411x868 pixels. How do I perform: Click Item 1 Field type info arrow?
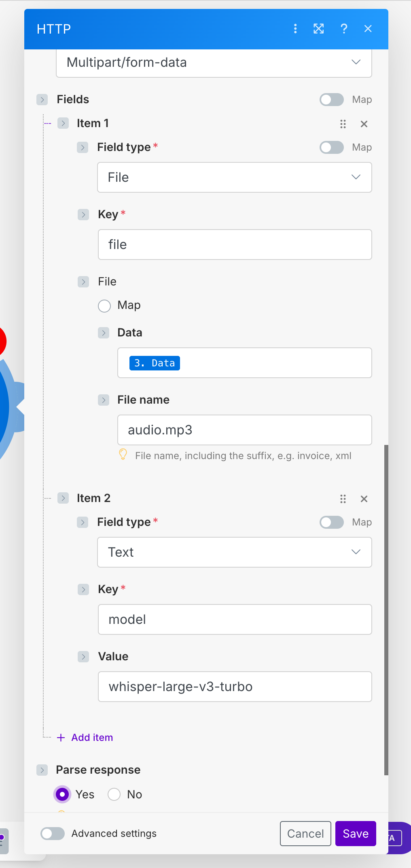(83, 147)
